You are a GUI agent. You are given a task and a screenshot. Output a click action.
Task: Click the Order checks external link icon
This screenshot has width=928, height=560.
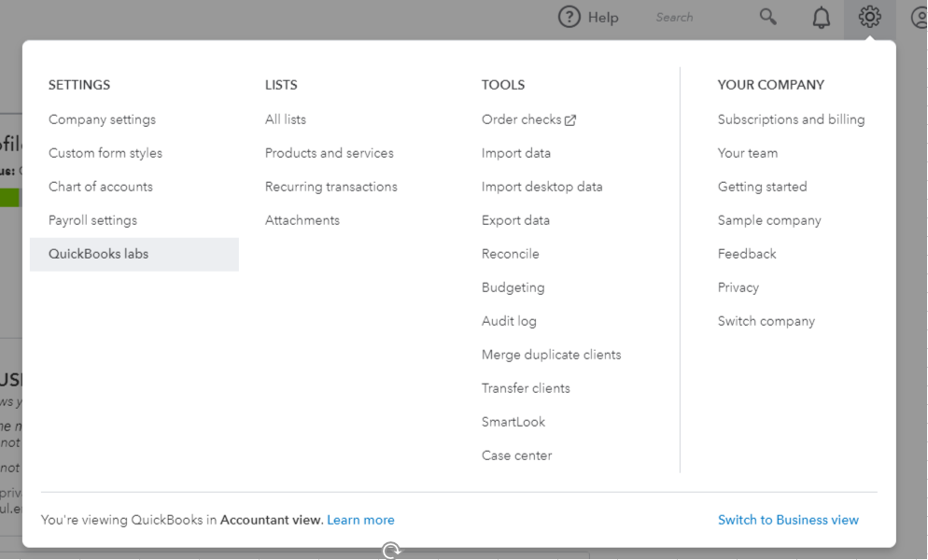point(570,120)
